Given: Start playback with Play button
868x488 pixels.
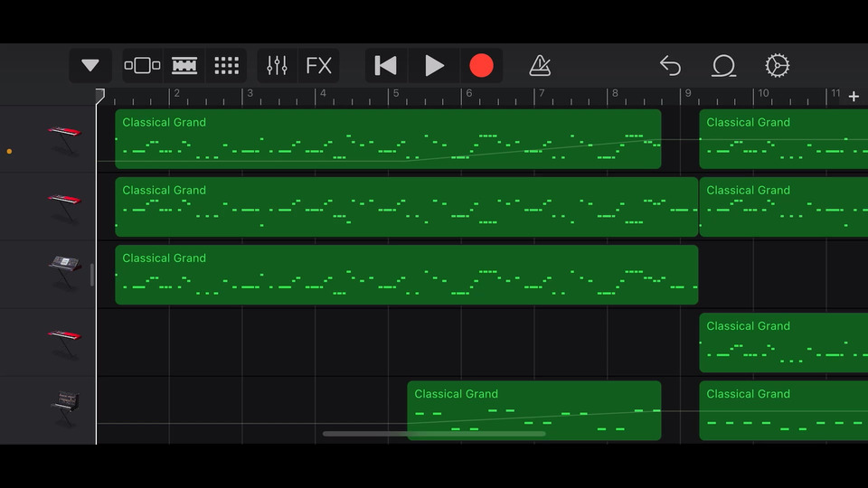Looking at the screenshot, I should pyautogui.click(x=434, y=66).
